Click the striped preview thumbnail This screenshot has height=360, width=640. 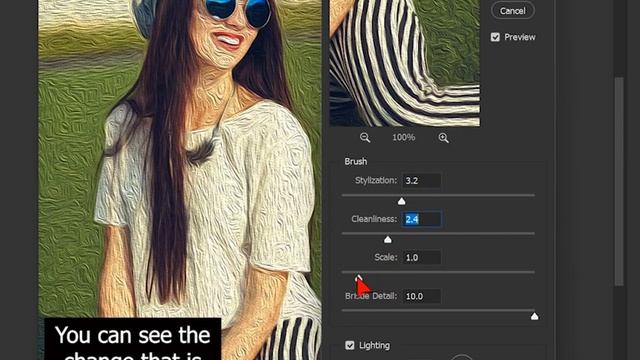pos(404,63)
